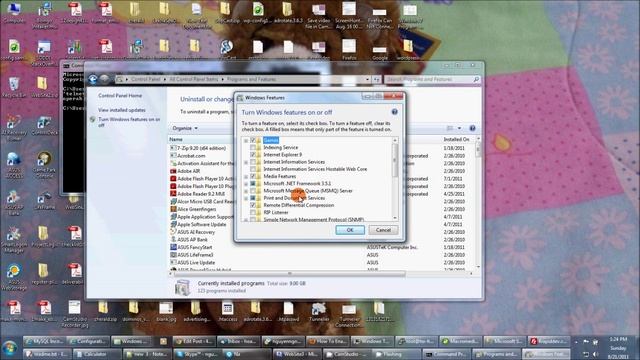Click the volume icon in system tray
640x360 pixels.
coord(595,354)
